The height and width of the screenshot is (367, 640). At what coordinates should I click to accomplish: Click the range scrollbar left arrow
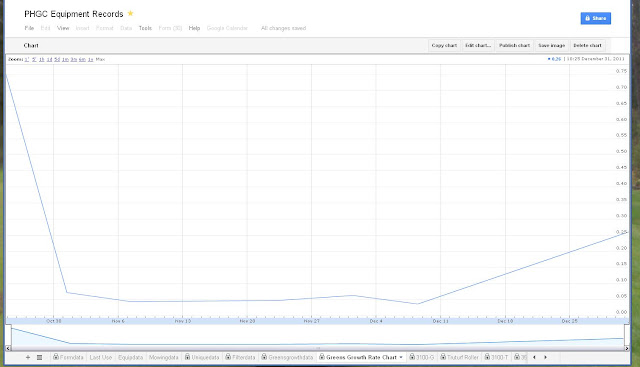8,348
